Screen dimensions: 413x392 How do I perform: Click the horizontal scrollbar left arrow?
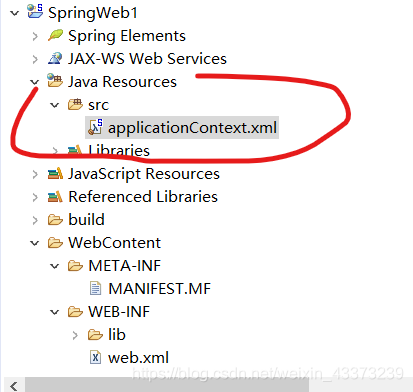[x=14, y=386]
